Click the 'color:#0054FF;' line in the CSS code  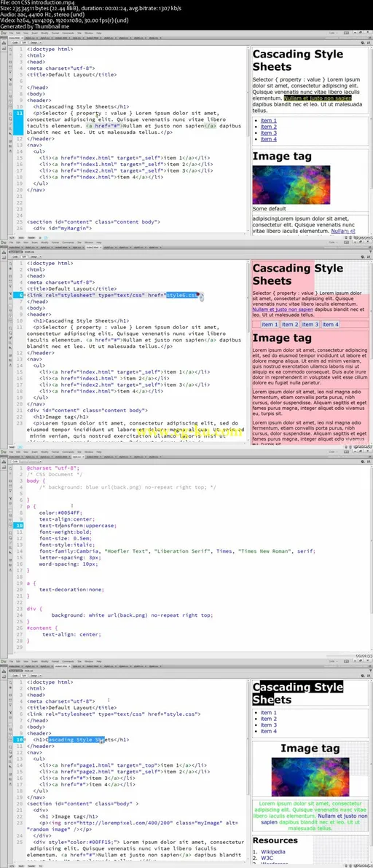pos(60,513)
